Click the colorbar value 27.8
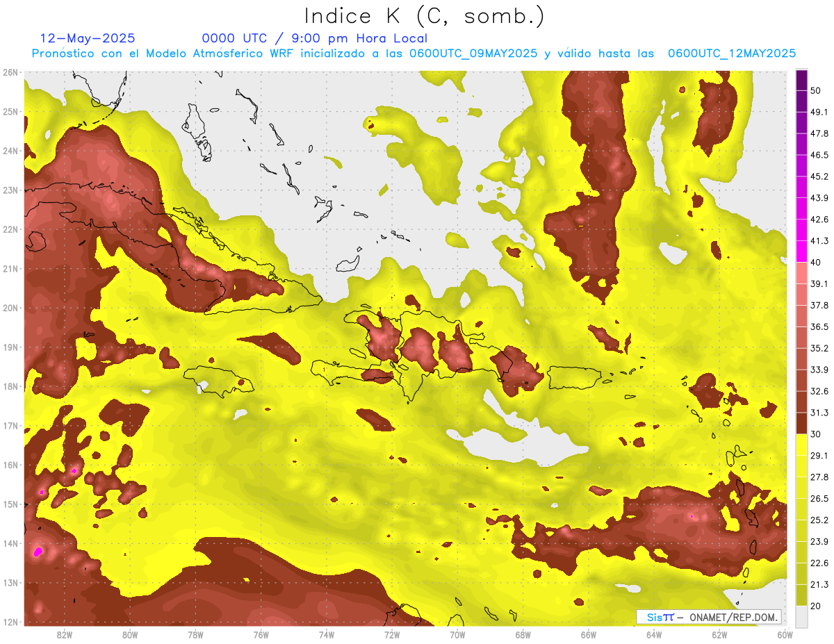Screen dimensions: 834x644 820,477
